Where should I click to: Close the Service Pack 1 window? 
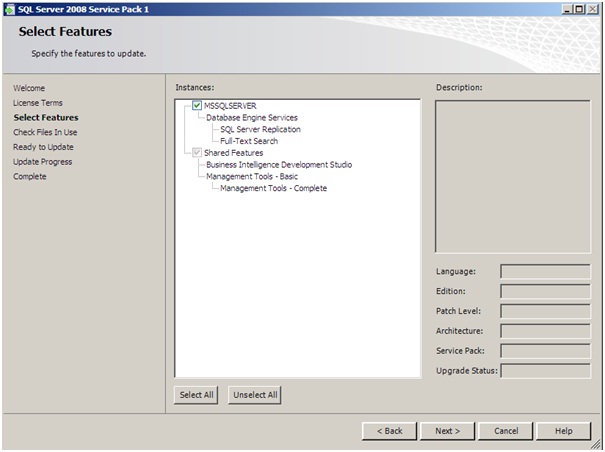593,9
